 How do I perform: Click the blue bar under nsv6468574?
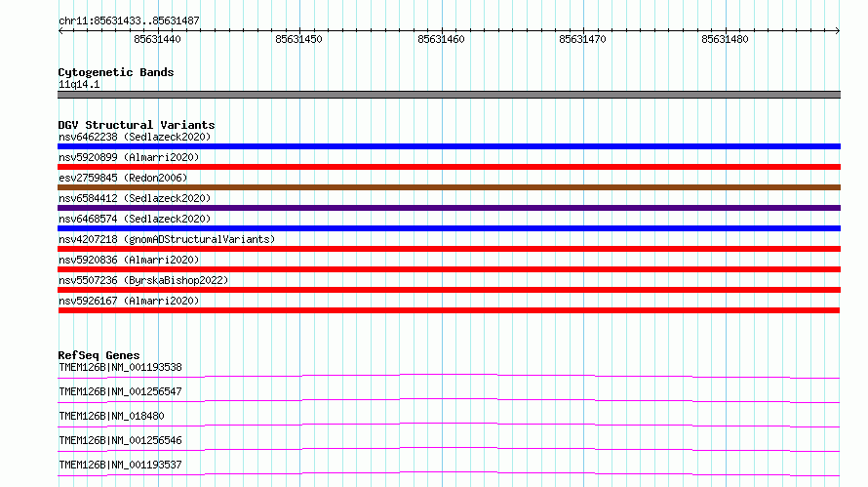[x=449, y=228]
